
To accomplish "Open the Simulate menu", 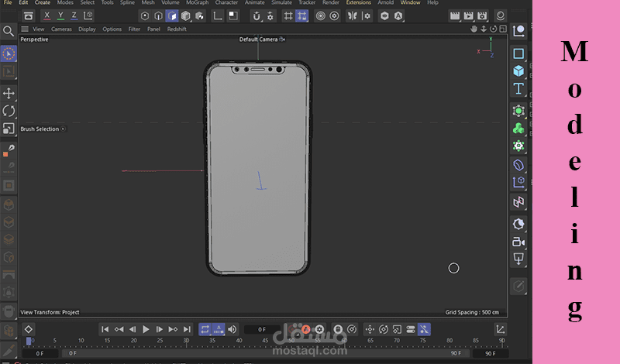I will point(281,3).
